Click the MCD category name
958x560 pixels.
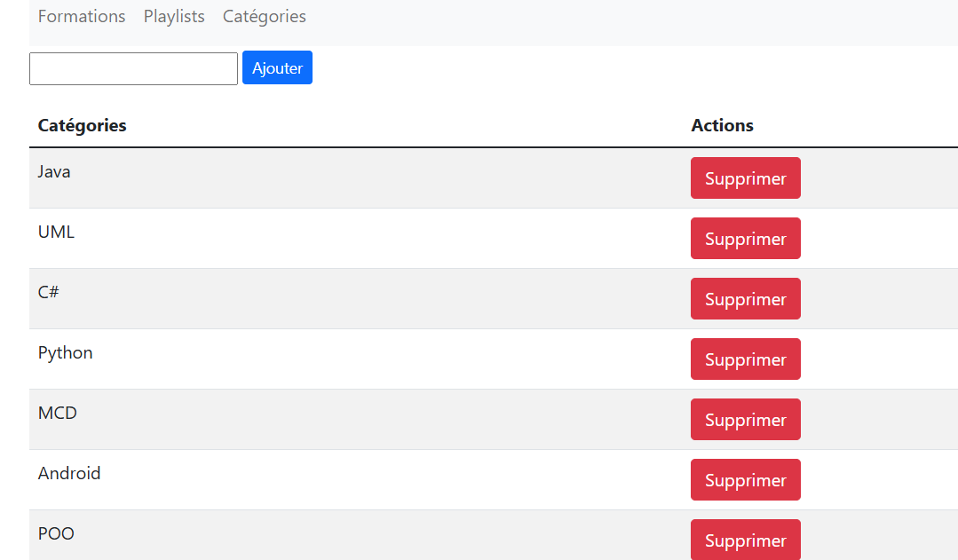57,413
